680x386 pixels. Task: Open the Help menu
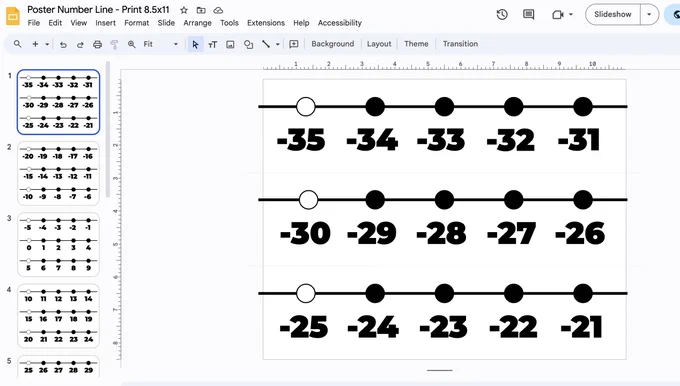click(301, 23)
